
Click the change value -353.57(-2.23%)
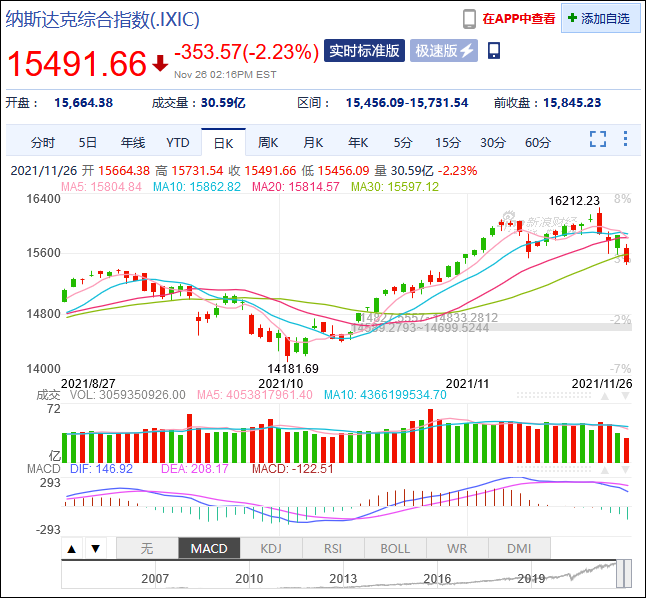click(246, 52)
